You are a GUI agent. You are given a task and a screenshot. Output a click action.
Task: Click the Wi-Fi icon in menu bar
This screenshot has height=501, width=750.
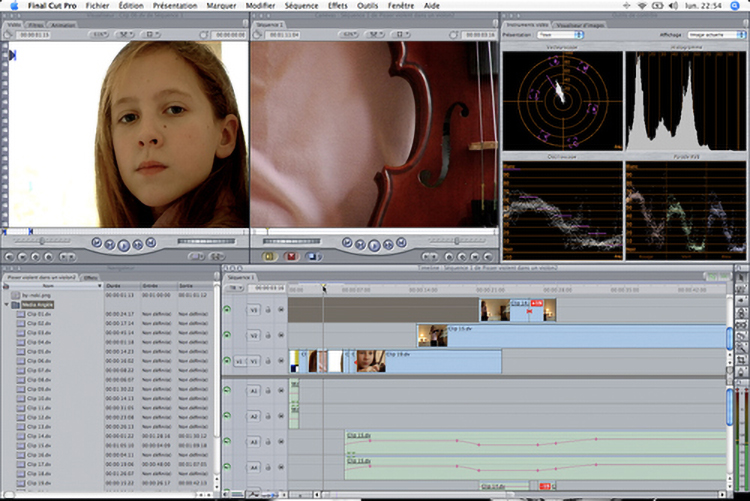click(642, 6)
